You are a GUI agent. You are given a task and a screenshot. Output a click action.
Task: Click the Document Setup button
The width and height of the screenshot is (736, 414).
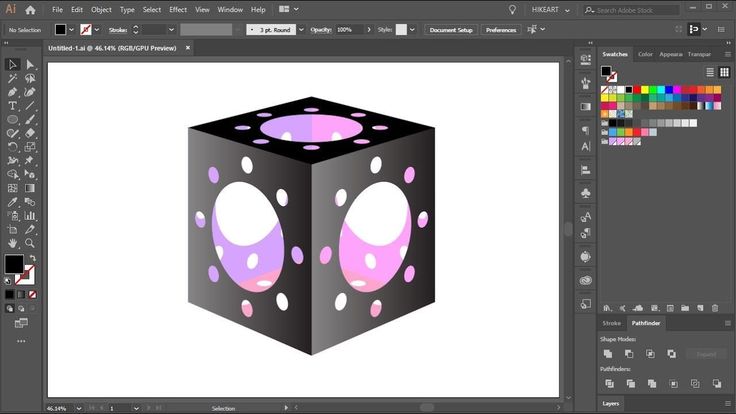pos(450,30)
